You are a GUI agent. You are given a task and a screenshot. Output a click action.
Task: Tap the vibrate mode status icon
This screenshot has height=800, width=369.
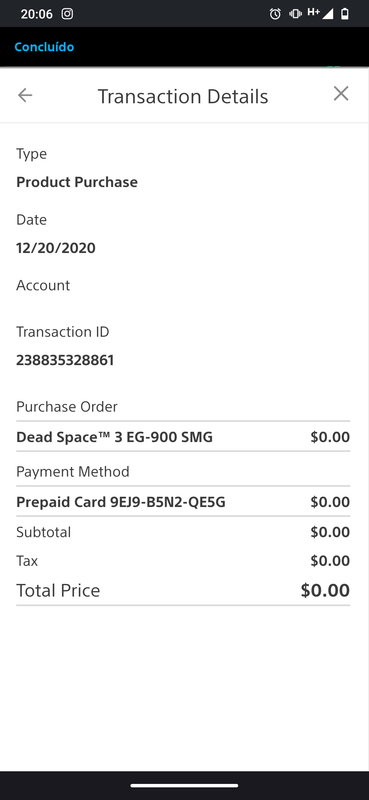296,14
